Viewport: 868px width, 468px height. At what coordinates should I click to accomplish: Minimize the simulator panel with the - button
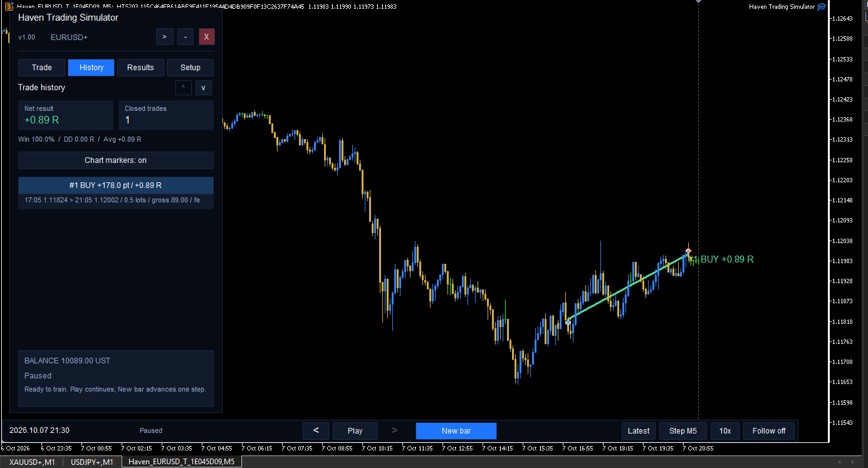(x=186, y=37)
